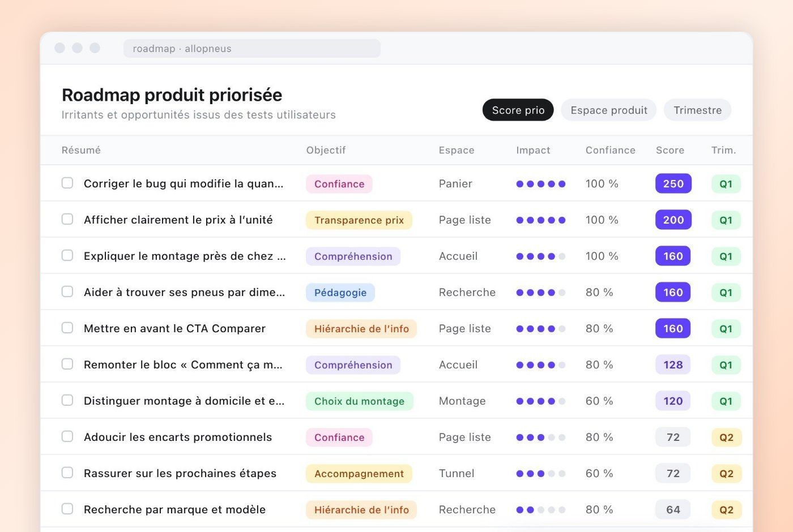The image size is (793, 532).
Task: Click the roadmap · allopneus address field
Action: pos(252,49)
